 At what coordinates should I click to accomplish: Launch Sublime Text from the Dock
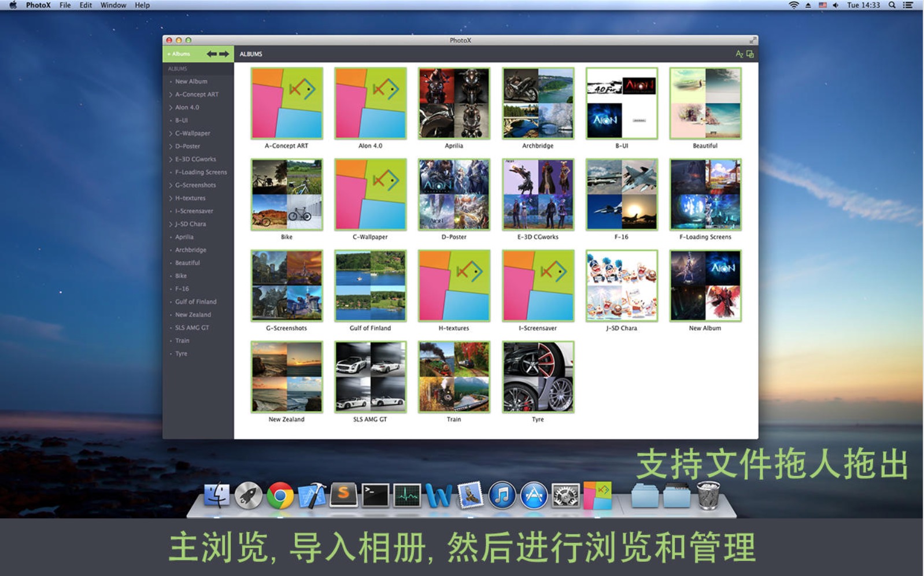point(343,495)
